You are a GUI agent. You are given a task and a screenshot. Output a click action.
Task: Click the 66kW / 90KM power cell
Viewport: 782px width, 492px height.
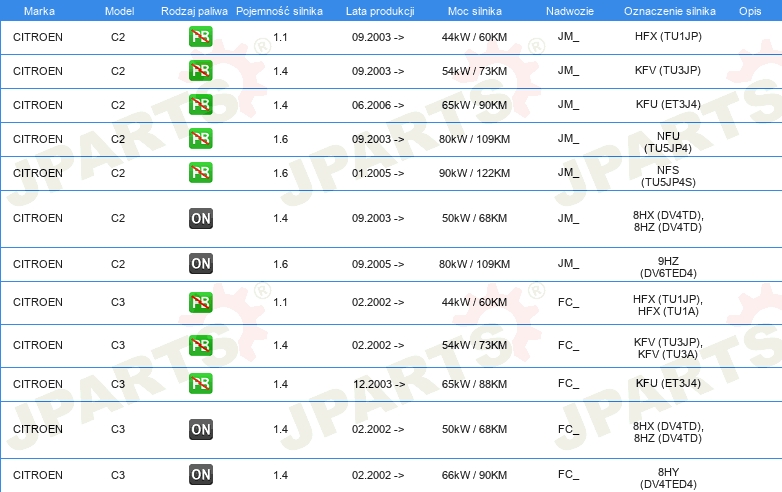point(474,476)
